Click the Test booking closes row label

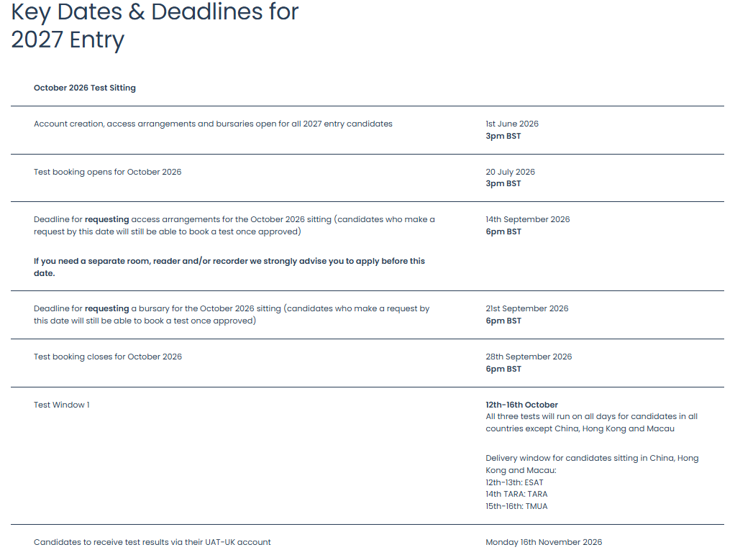(x=108, y=357)
